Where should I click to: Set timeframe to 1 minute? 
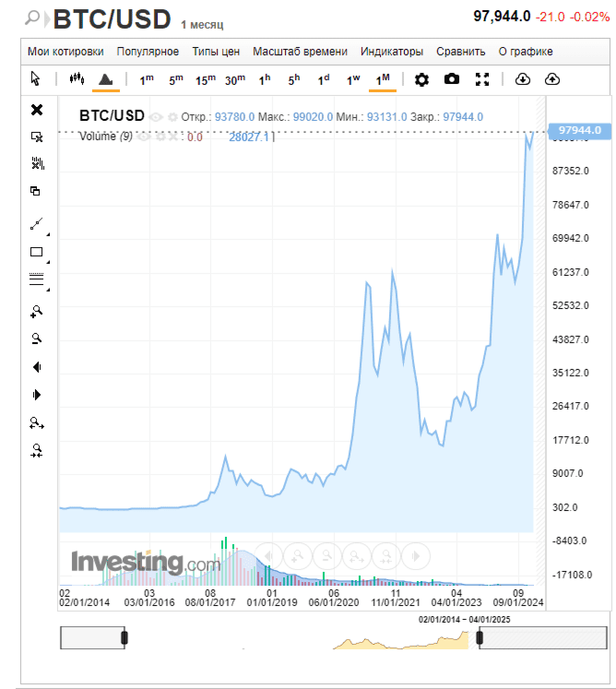[147, 80]
